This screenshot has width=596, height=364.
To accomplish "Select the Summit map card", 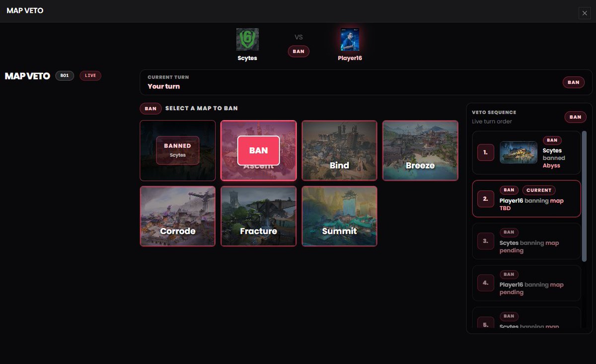I will point(339,216).
